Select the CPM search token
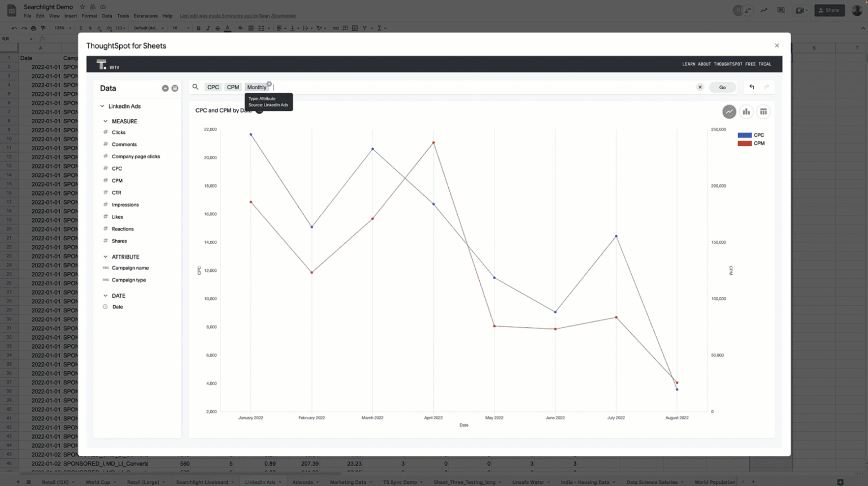 point(233,87)
